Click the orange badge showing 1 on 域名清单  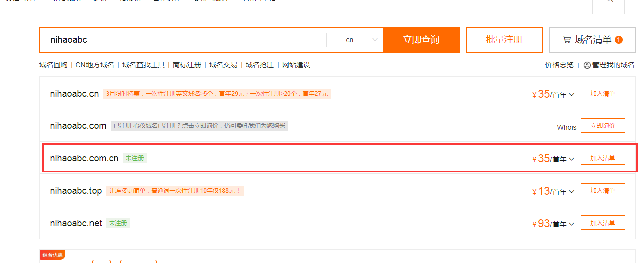click(x=619, y=40)
